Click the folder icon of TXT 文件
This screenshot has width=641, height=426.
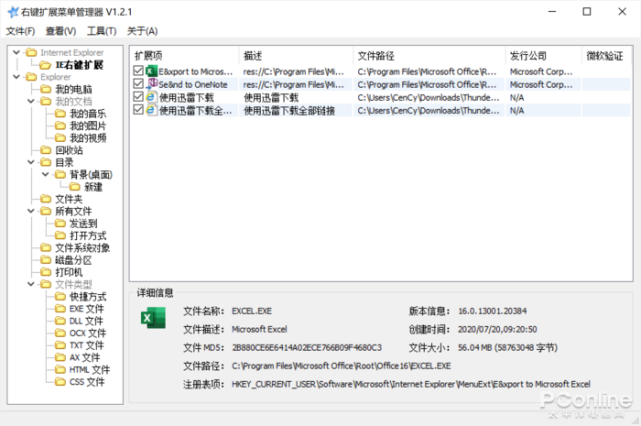click(60, 345)
